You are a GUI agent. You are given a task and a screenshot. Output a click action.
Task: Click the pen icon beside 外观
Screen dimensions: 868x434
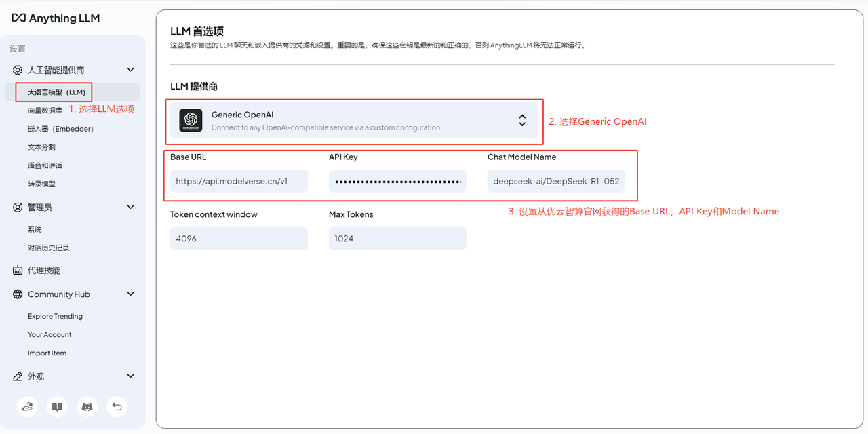coord(18,376)
